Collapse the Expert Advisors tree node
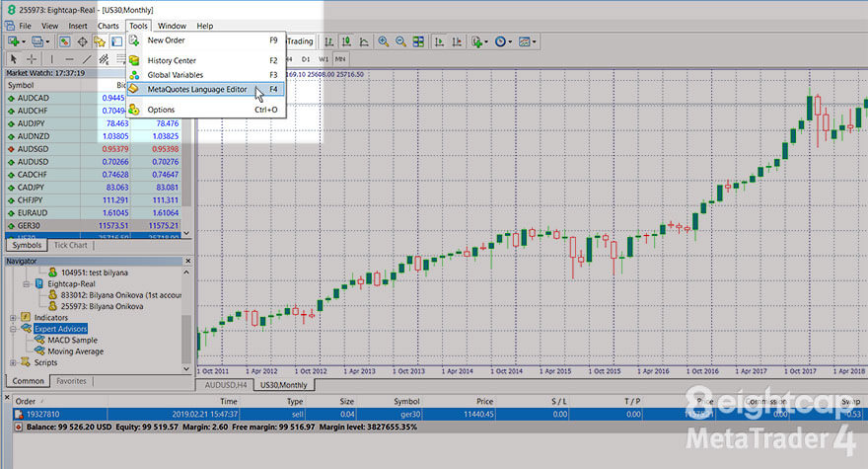Viewport: 868px width, 469px height. tap(13, 329)
